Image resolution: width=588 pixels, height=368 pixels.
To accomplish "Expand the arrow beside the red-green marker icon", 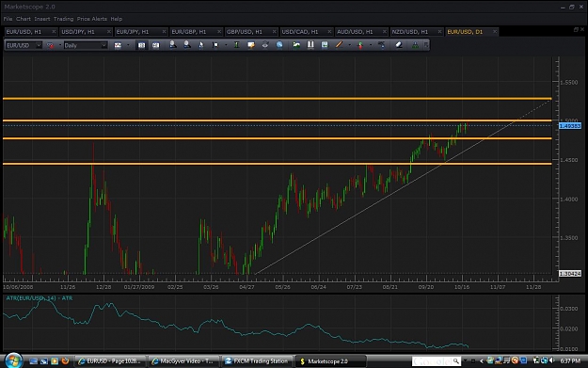I will coord(371,45).
